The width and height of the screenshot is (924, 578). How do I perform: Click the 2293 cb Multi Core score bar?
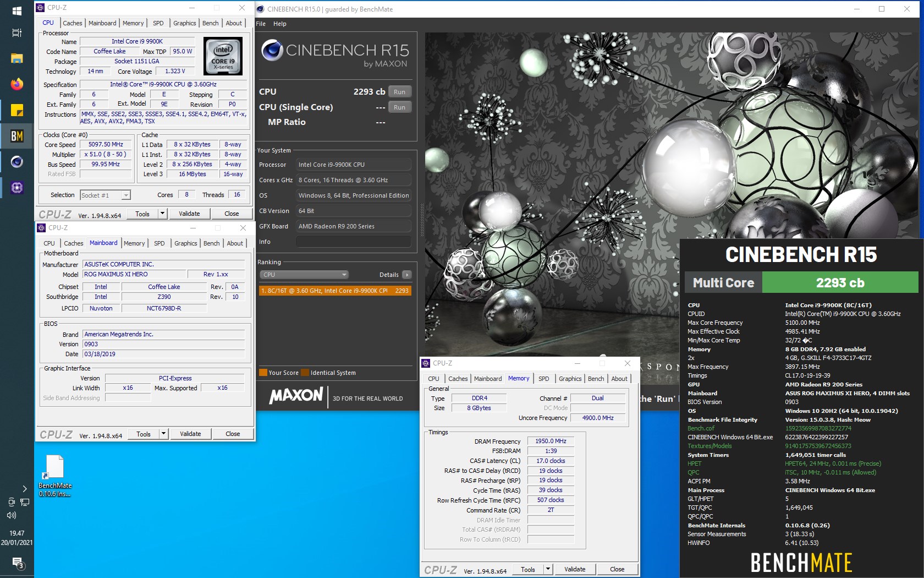point(840,282)
